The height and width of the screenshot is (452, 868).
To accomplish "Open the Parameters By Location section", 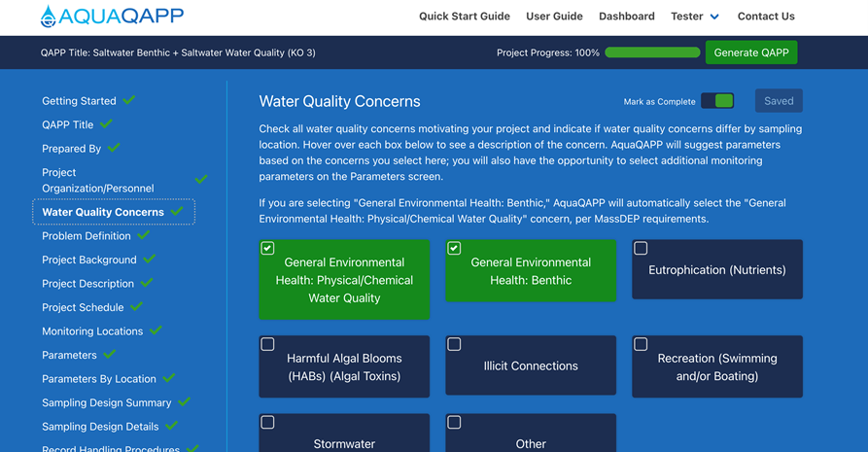I will click(x=99, y=379).
